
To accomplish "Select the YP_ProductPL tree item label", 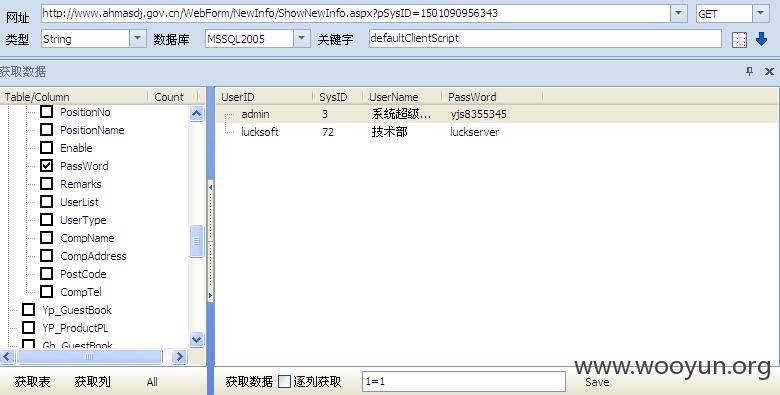I will point(75,328).
